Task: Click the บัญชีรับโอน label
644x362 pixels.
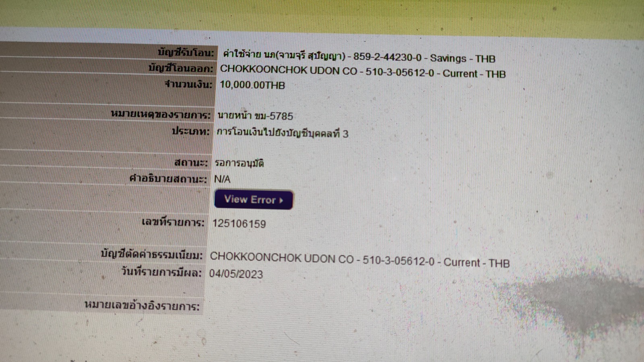Action: 186,52
